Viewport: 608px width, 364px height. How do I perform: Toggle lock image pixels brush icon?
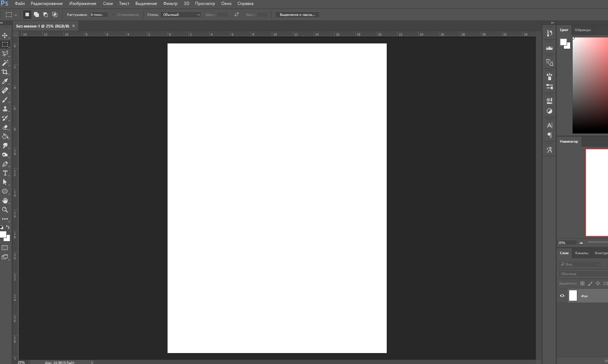tap(590, 284)
